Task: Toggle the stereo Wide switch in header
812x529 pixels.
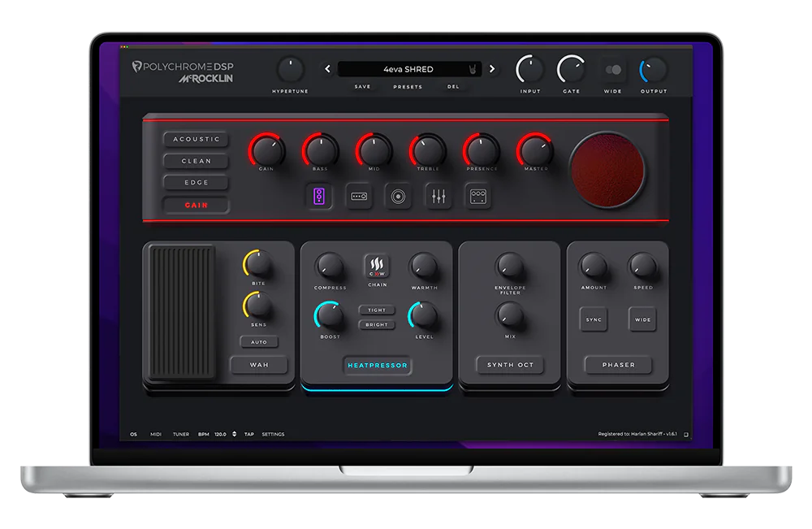Action: click(x=613, y=71)
